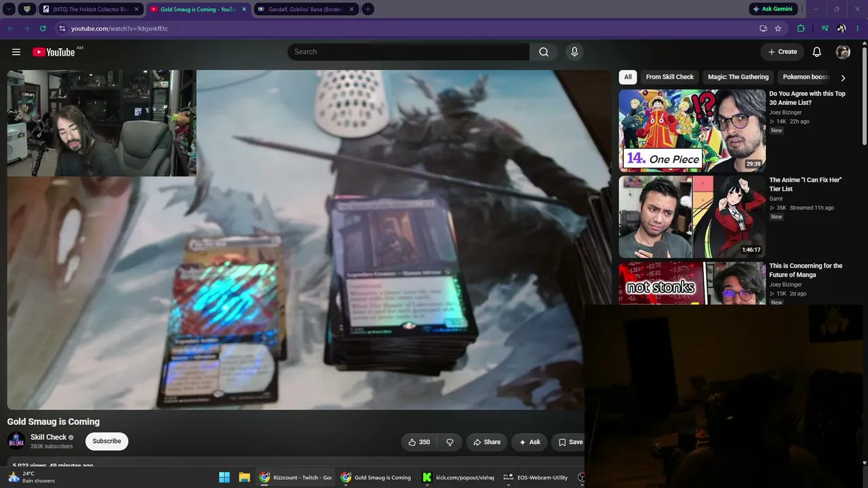868x488 pixels.
Task: Expand the tab search dropdown arrow
Action: coord(9,9)
